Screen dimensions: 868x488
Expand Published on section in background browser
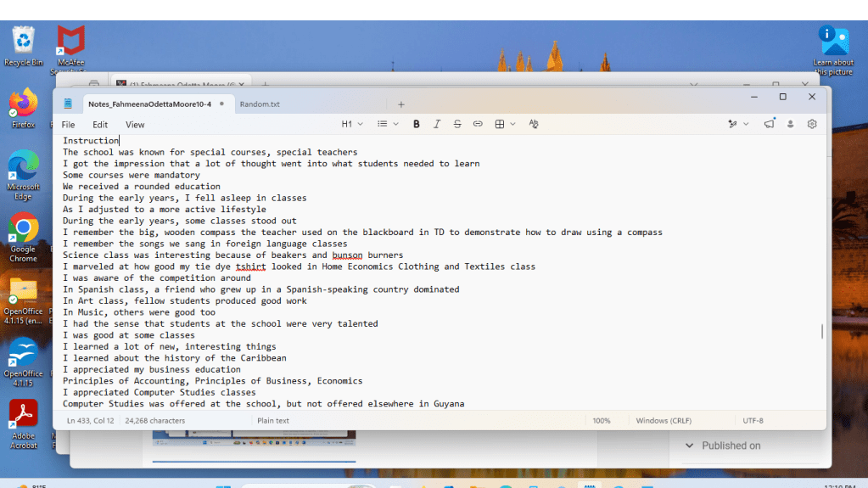689,446
